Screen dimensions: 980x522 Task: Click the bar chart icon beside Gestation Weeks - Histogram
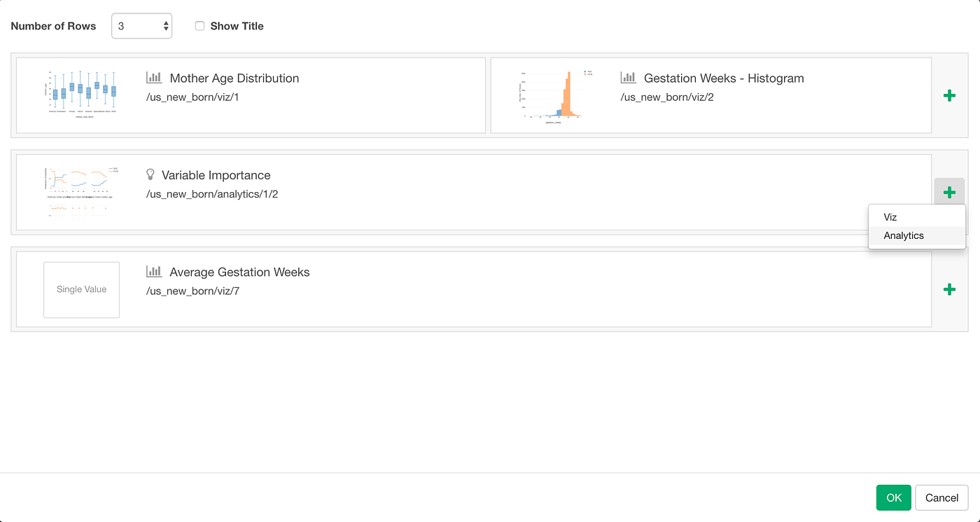coord(628,78)
